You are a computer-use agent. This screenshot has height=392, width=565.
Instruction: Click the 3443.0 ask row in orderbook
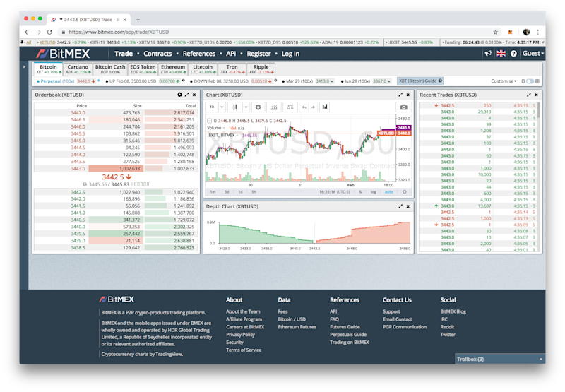115,168
